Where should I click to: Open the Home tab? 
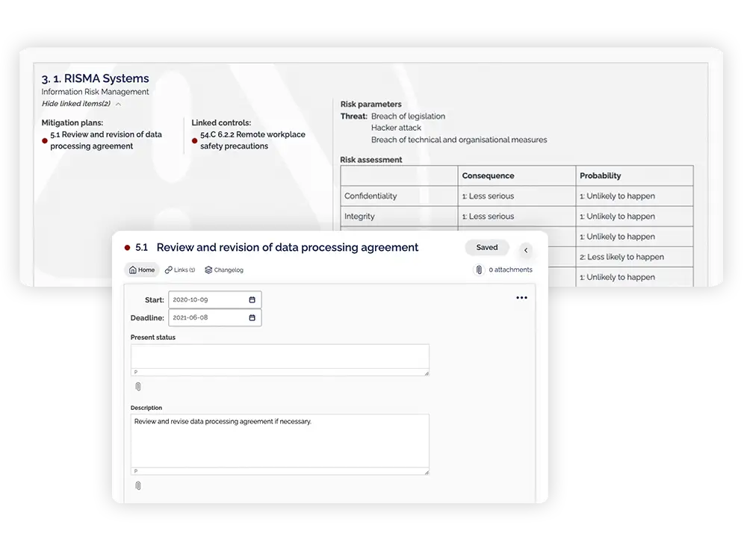pyautogui.click(x=142, y=270)
